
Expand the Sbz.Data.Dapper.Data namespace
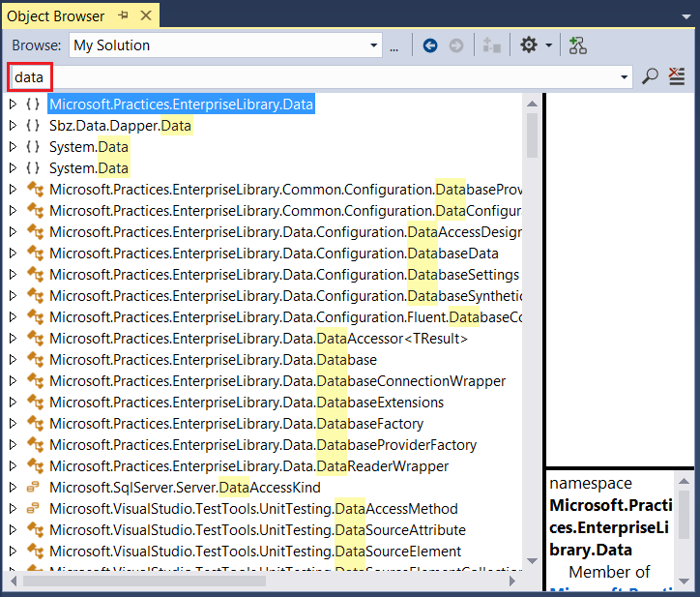[13, 126]
